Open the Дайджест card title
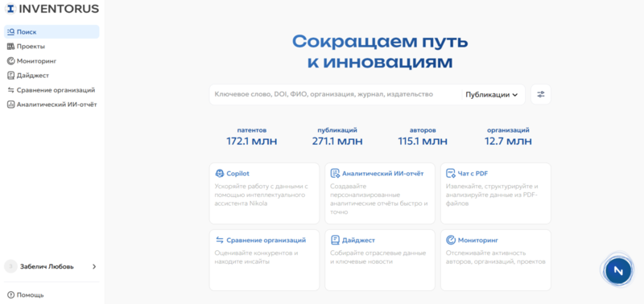 (358, 240)
